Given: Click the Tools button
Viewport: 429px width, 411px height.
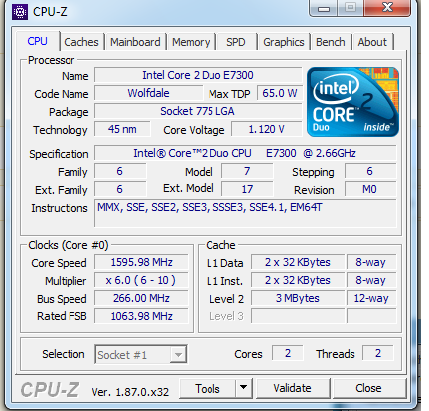Looking at the screenshot, I should (x=207, y=388).
